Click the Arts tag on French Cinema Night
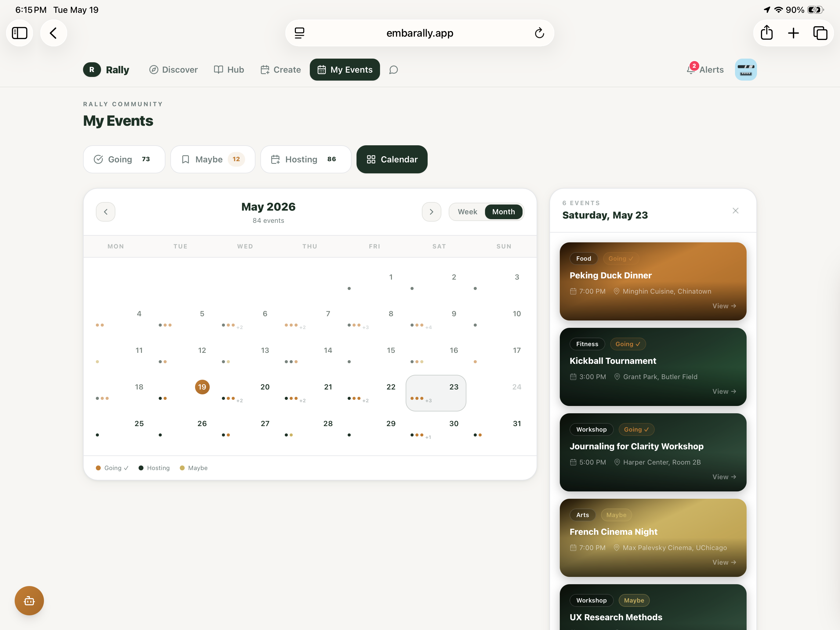The image size is (840, 630). 582,515
